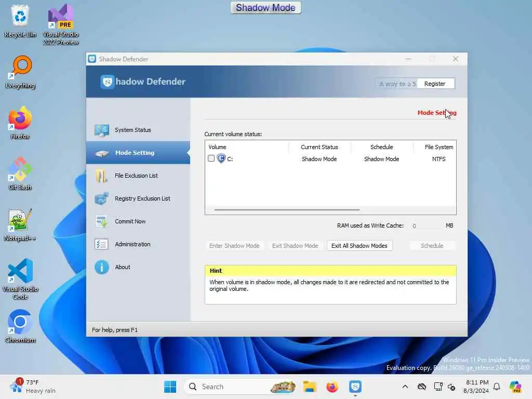The image size is (532, 399).
Task: Click the volume list horizontal scrollbar
Action: [287, 210]
